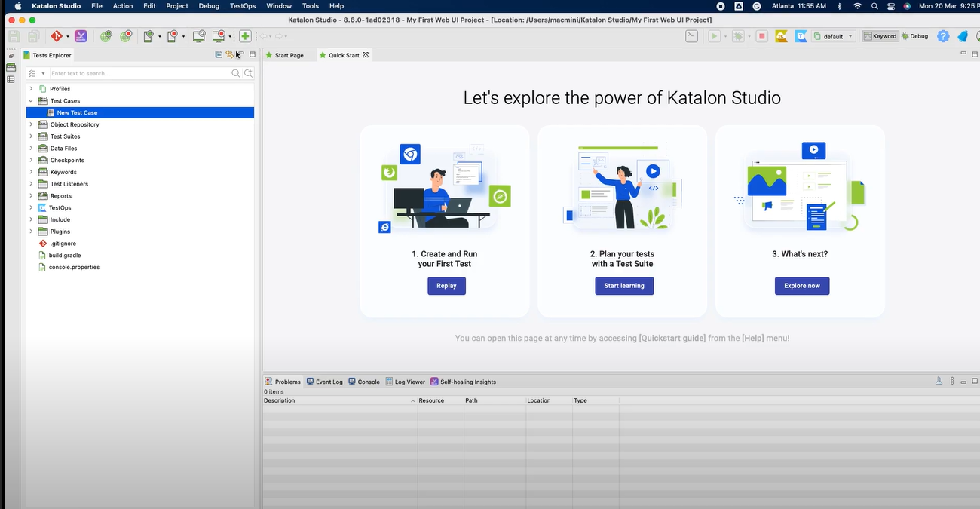Click the blue help question mark icon
This screenshot has height=509, width=980.
click(x=943, y=36)
